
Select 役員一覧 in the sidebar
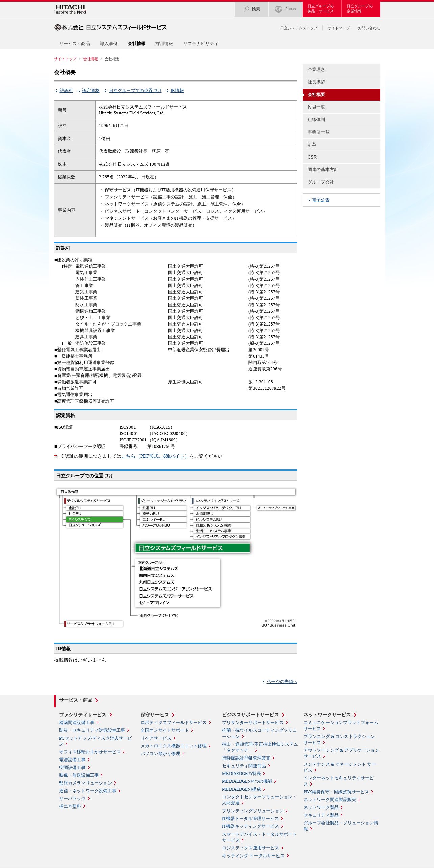coord(341,107)
